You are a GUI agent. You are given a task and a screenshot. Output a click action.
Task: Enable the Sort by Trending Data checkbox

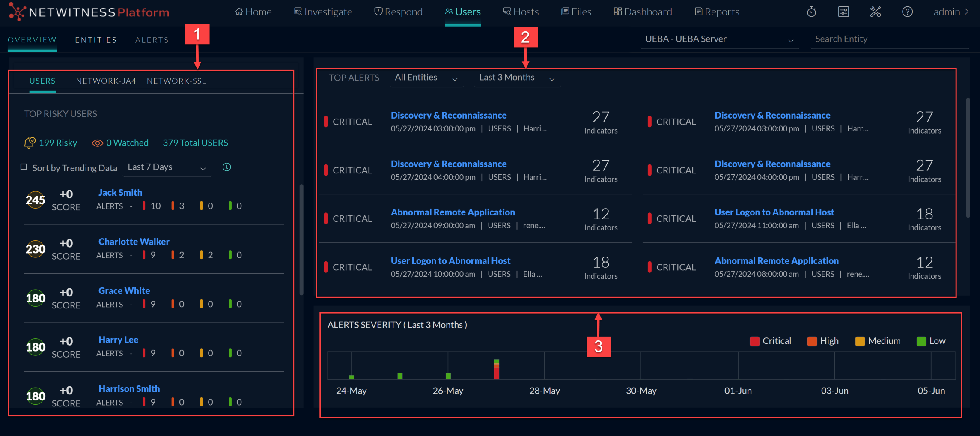click(x=24, y=167)
